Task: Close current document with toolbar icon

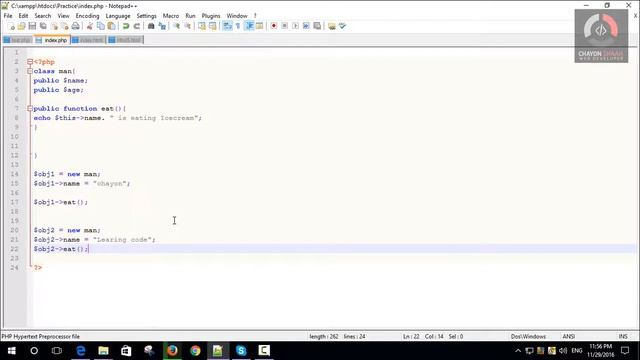Action: (54, 26)
